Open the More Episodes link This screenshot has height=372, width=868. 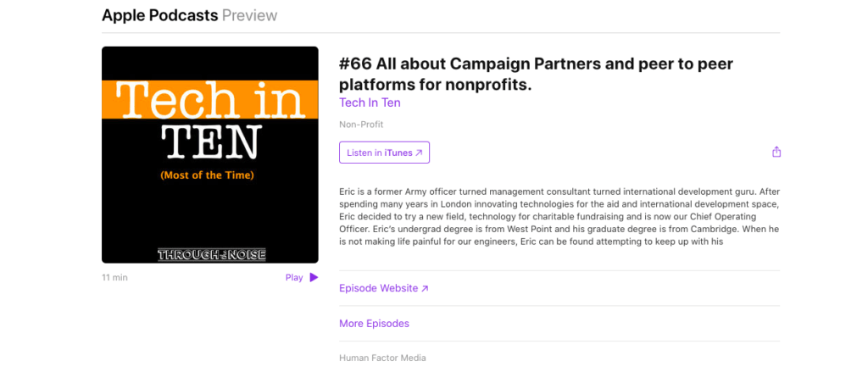(374, 324)
